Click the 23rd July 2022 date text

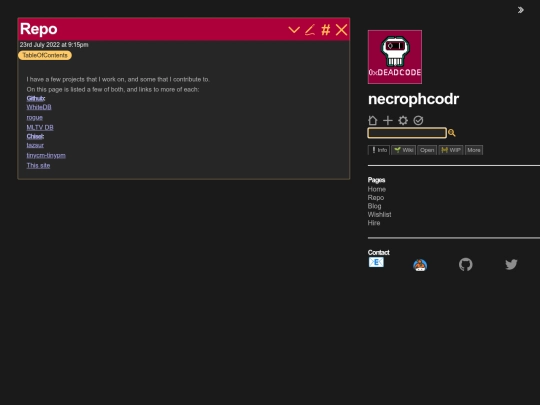tap(54, 45)
